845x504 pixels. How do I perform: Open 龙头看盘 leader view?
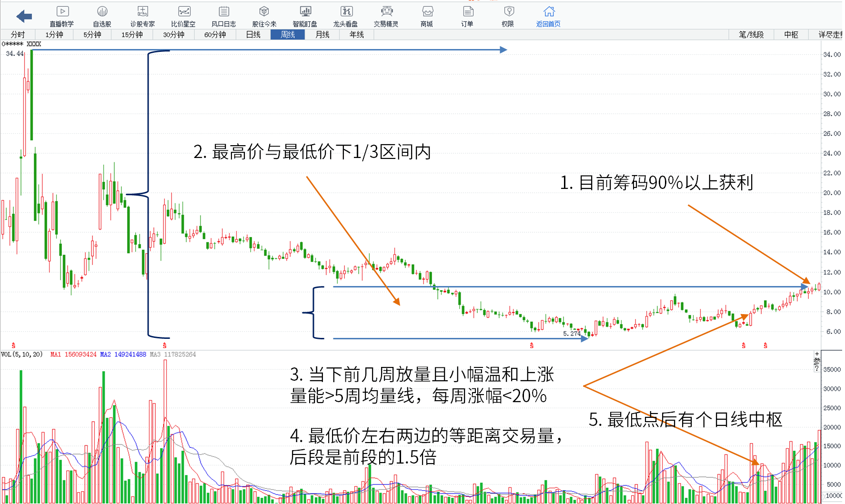tap(345, 16)
